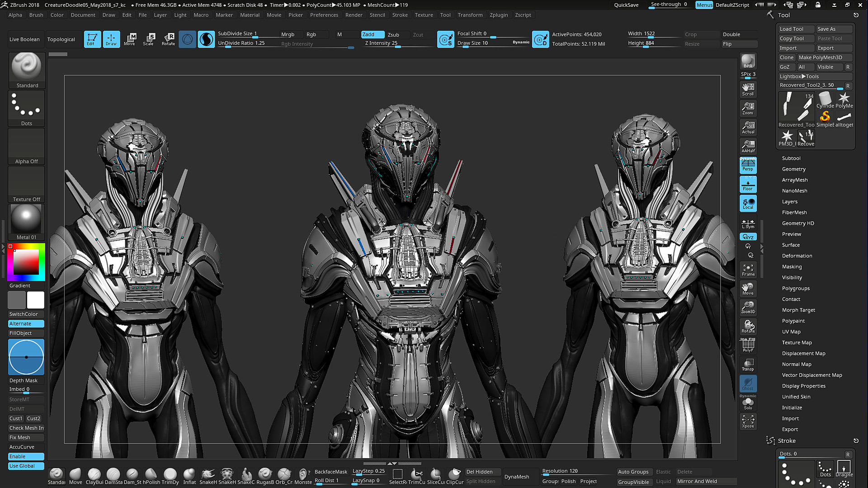Open the Xpose icon
This screenshot has height=488, width=868.
coord(748,422)
